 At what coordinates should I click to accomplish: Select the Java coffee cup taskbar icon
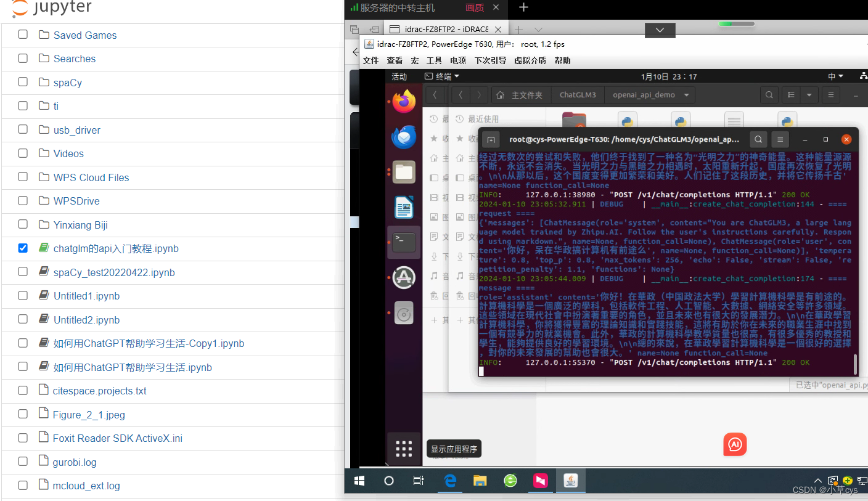571,481
